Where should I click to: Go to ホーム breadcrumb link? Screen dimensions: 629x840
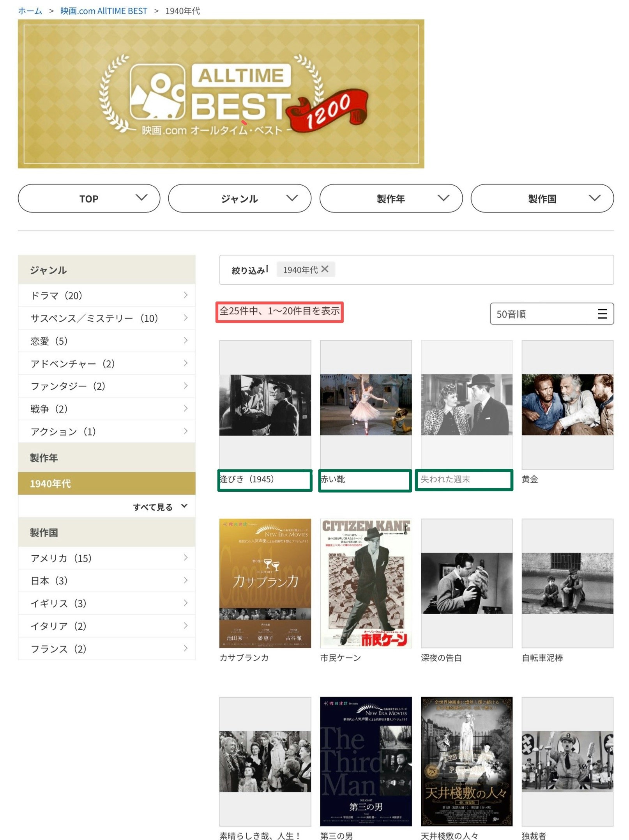click(30, 11)
